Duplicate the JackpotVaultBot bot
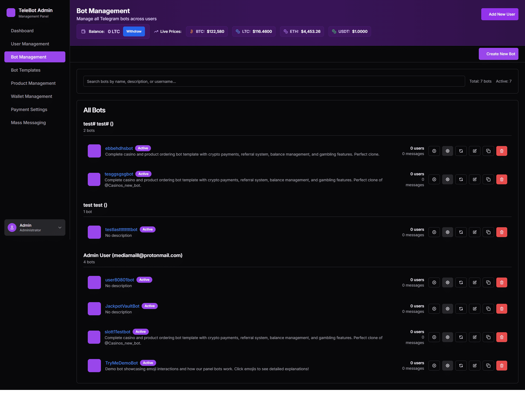This screenshot has width=525, height=420. 488,309
